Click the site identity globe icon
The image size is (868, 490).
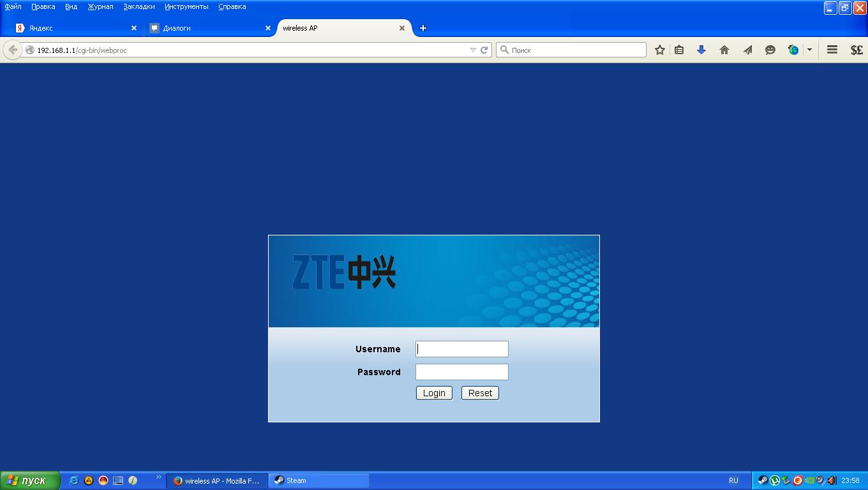tap(30, 50)
